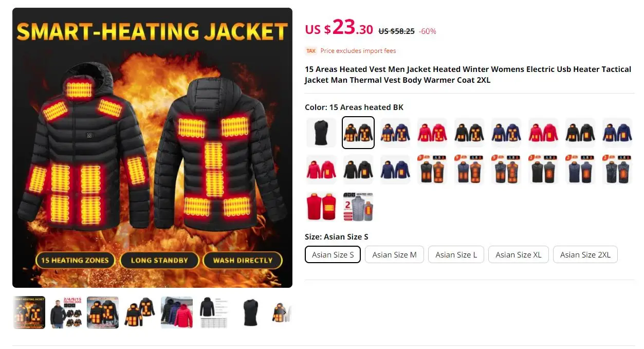Viewport: 644px width, 349px height.
Task: Choose Asian Size 2XL
Action: (x=585, y=254)
